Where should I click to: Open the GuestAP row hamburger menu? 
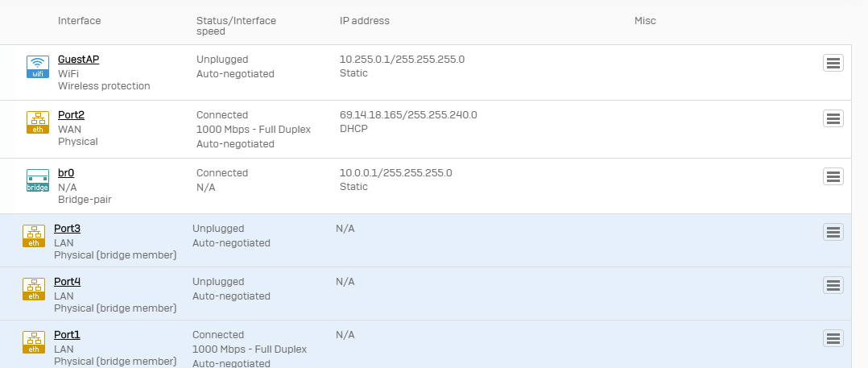[x=833, y=63]
